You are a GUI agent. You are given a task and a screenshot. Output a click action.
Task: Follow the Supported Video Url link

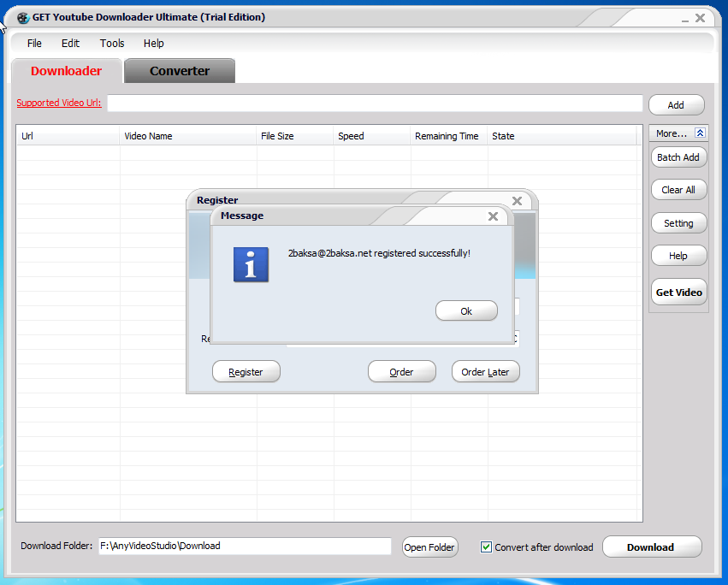[59, 103]
